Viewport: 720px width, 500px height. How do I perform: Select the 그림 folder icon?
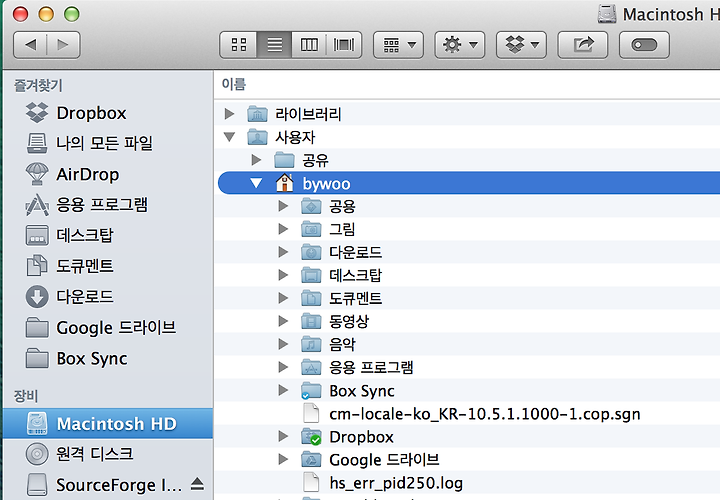coord(311,229)
